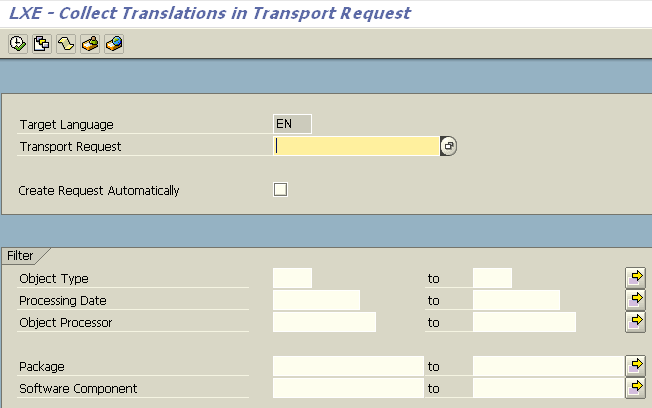Click the Package from input field

(x=348, y=366)
